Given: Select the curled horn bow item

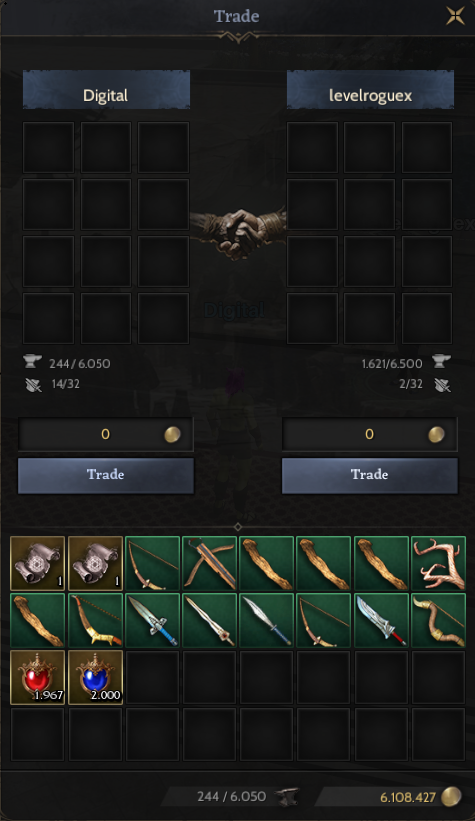Looking at the screenshot, I should pyautogui.click(x=438, y=620).
